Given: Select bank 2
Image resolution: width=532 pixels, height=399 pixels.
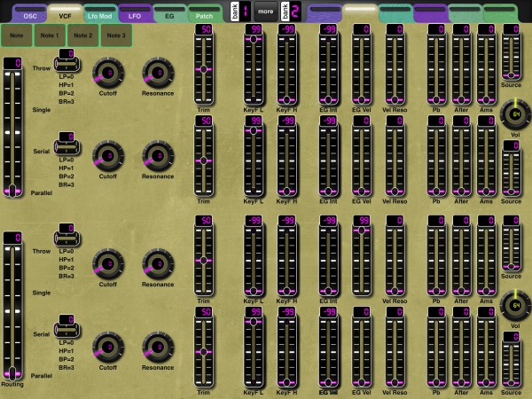Looking at the screenshot, I should (291, 12).
